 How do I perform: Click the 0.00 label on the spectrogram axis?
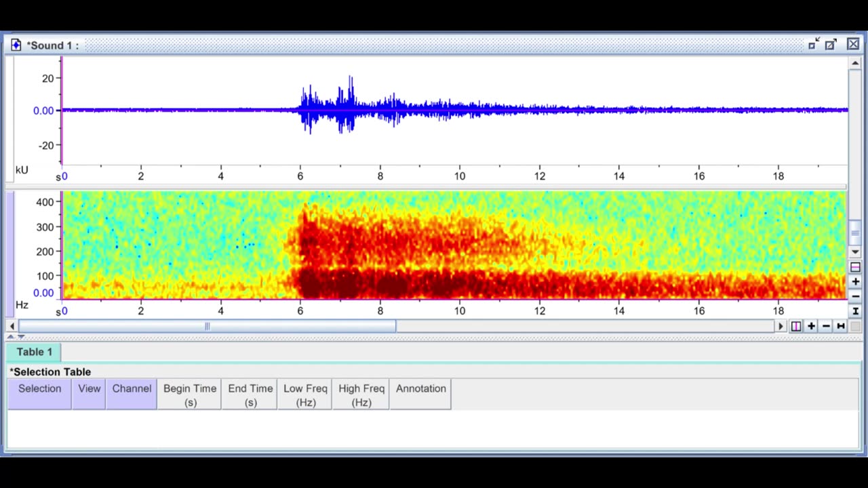point(43,293)
